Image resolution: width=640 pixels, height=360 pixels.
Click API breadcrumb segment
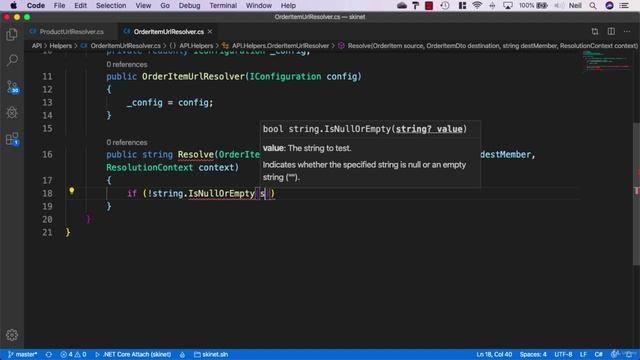coord(37,46)
